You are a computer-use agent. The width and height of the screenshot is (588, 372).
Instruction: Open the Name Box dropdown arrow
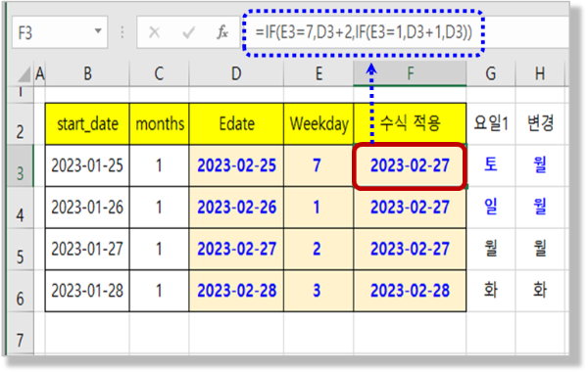98,31
